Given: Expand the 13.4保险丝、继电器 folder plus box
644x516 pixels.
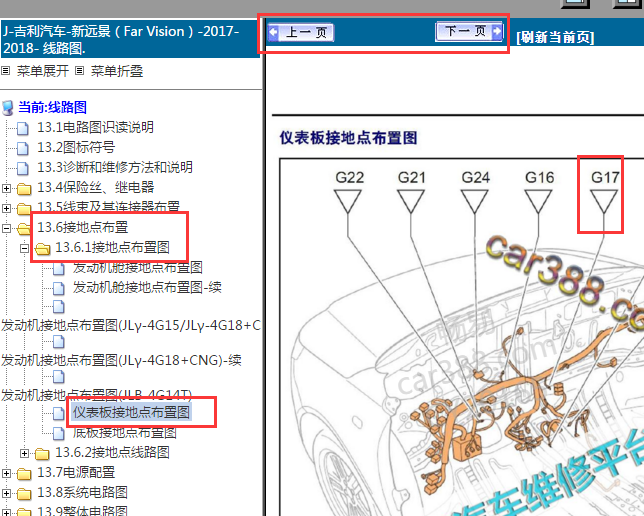Looking at the screenshot, I should pos(6,188).
